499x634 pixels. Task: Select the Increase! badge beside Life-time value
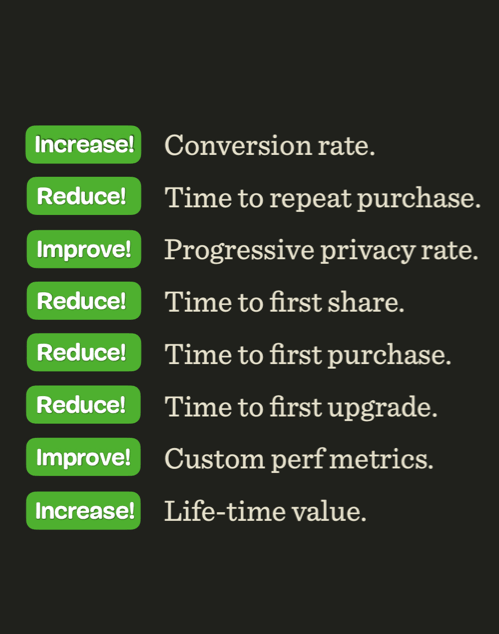pyautogui.click(x=83, y=510)
